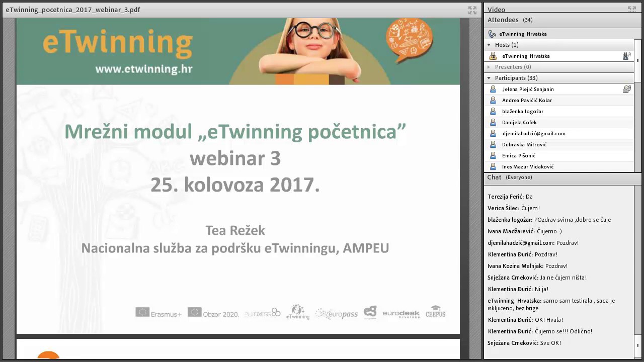Select participant Ines Mazur Vidaković
This screenshot has height=362, width=644.
[x=559, y=166]
